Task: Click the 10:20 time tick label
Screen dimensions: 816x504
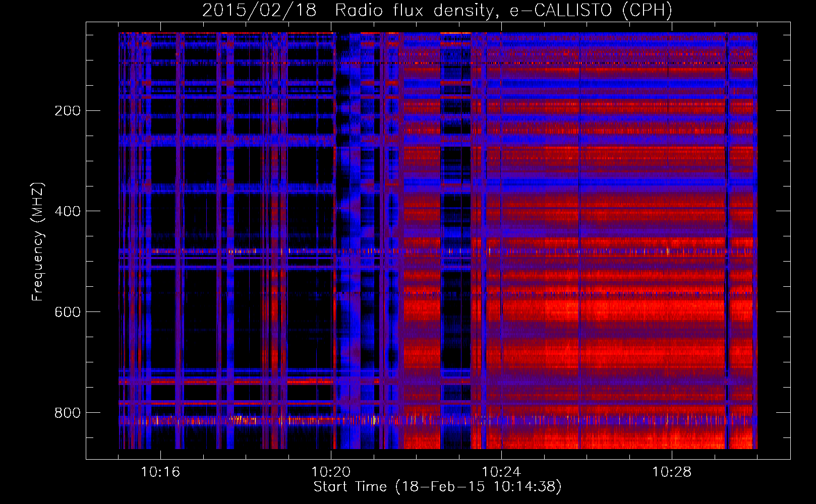Action: click(331, 472)
